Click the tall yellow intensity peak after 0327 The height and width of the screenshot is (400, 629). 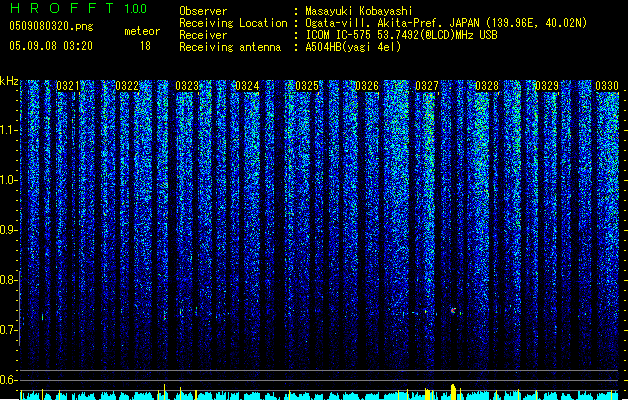point(453,392)
